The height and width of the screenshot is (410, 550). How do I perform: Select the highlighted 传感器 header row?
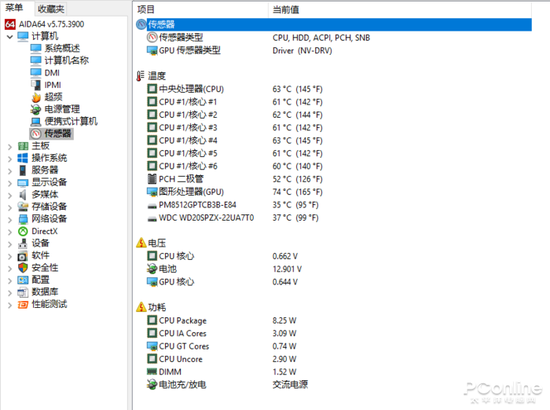pyautogui.click(x=333, y=24)
